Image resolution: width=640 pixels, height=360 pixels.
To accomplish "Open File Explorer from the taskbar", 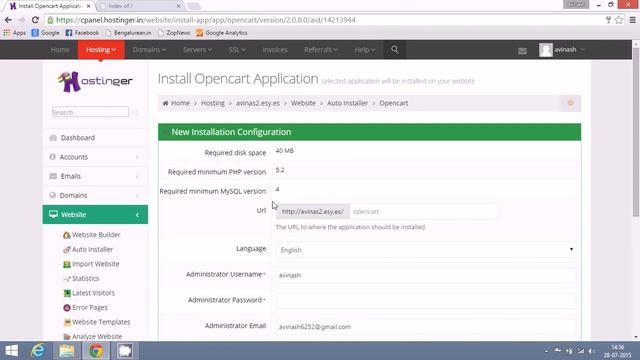I will click(x=67, y=351).
